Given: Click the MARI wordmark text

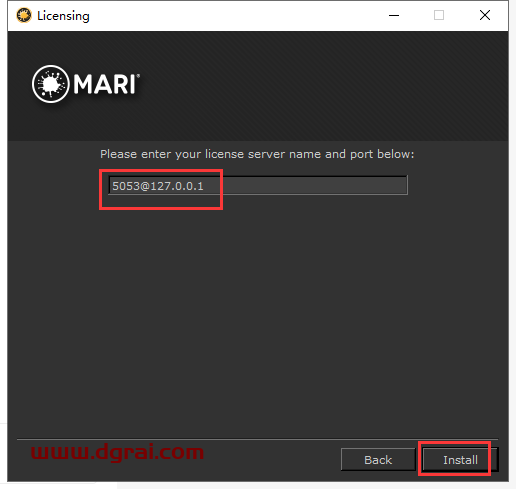Looking at the screenshot, I should tap(104, 84).
